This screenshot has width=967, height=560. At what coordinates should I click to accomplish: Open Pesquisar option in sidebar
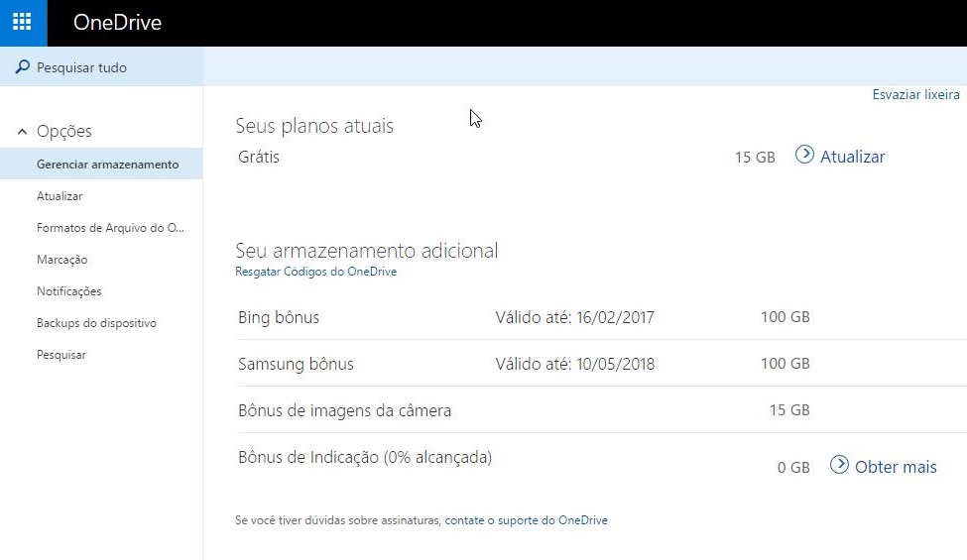point(61,355)
